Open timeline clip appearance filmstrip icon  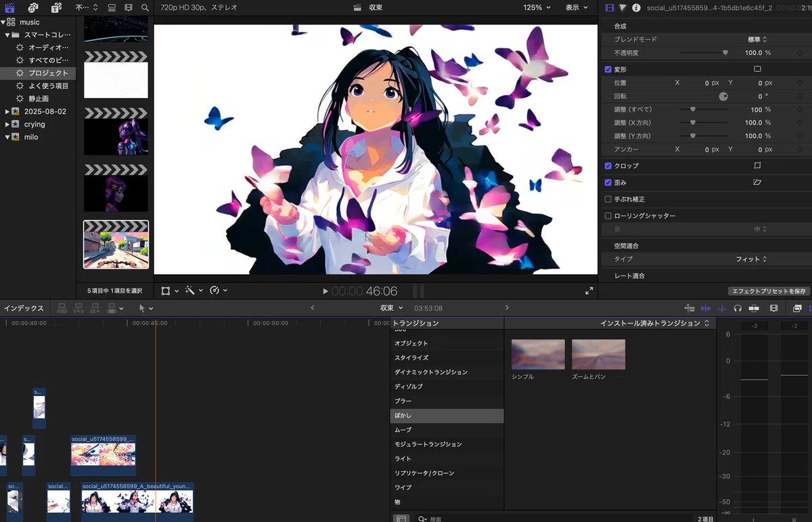pos(774,308)
